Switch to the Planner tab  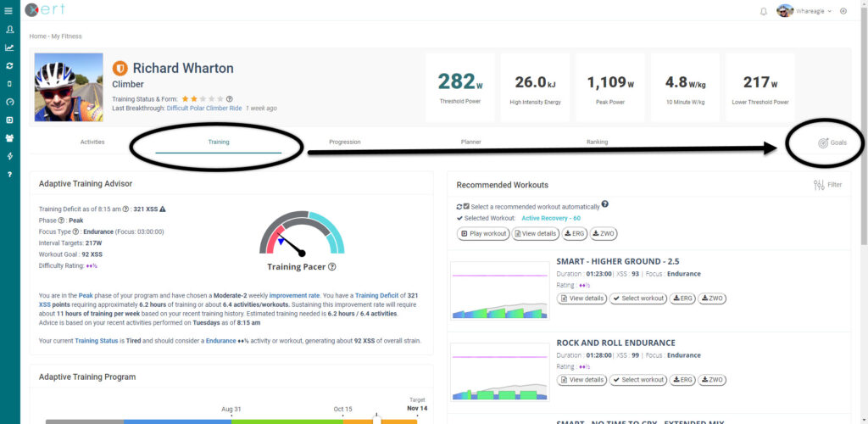(x=471, y=142)
